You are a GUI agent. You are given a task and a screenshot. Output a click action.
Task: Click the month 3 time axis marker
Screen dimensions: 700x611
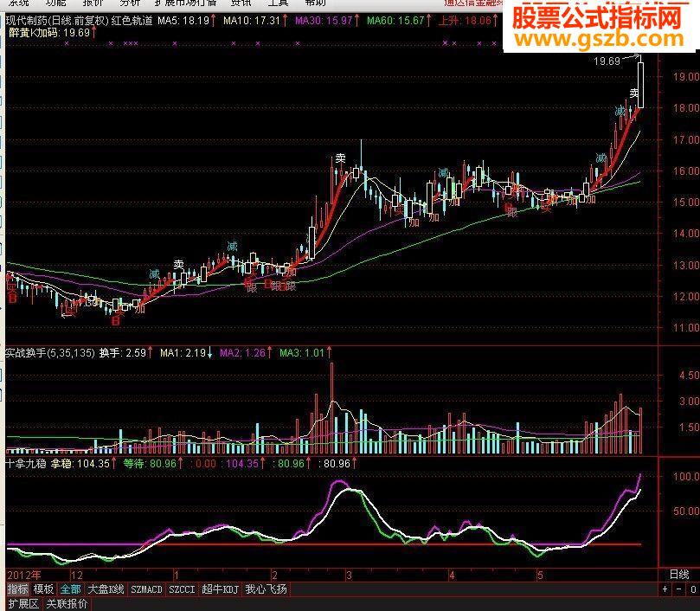click(349, 575)
